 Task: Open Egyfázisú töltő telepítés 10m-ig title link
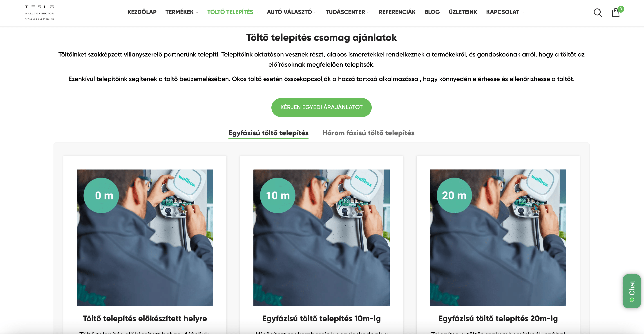click(321, 318)
